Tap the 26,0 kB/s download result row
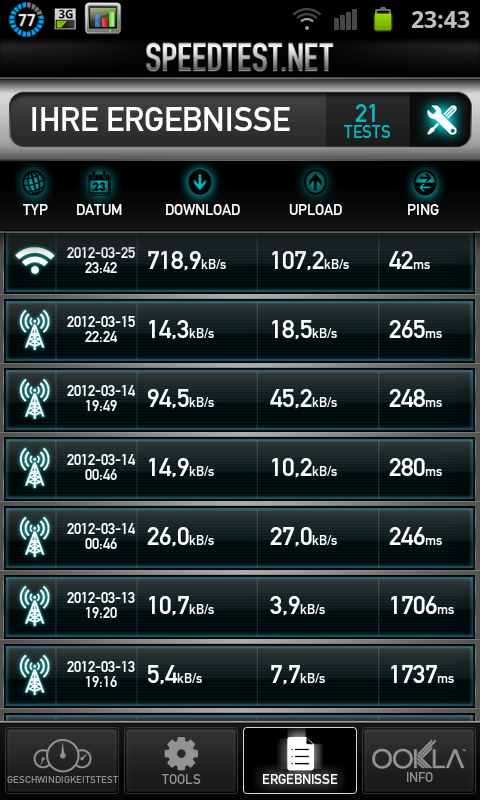480x800 pixels. click(240, 537)
